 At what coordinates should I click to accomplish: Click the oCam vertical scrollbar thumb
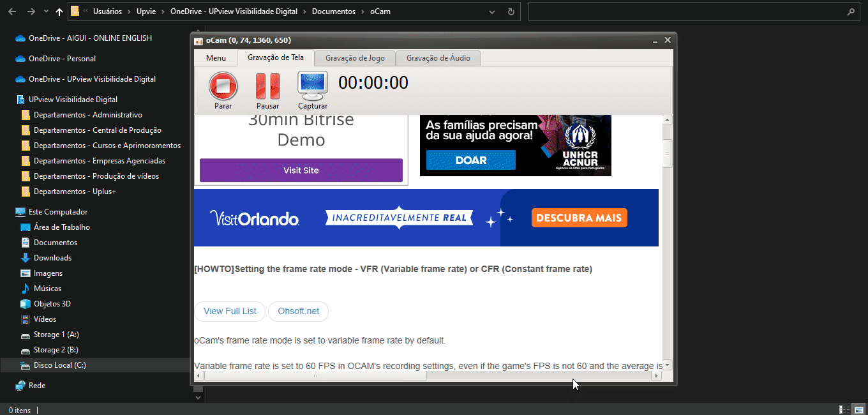[x=668, y=153]
